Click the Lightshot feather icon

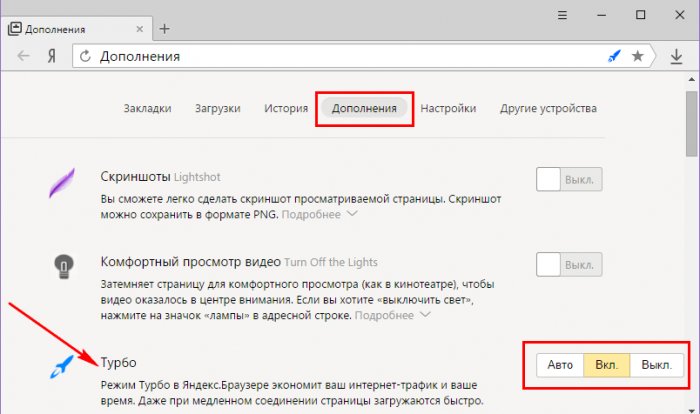(x=62, y=183)
